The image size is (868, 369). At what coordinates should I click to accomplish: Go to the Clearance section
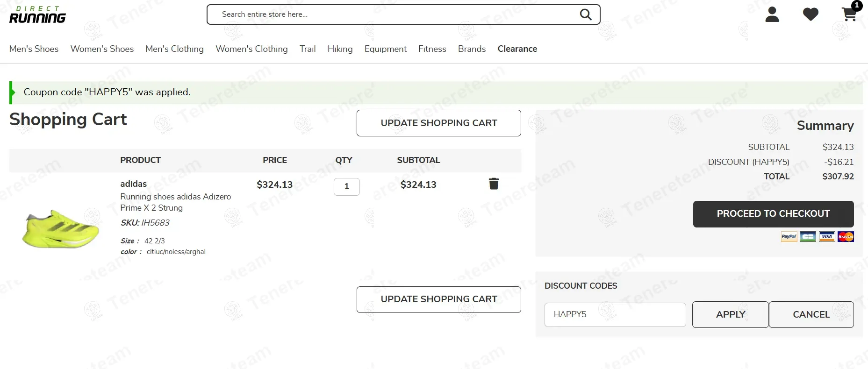[x=517, y=49]
